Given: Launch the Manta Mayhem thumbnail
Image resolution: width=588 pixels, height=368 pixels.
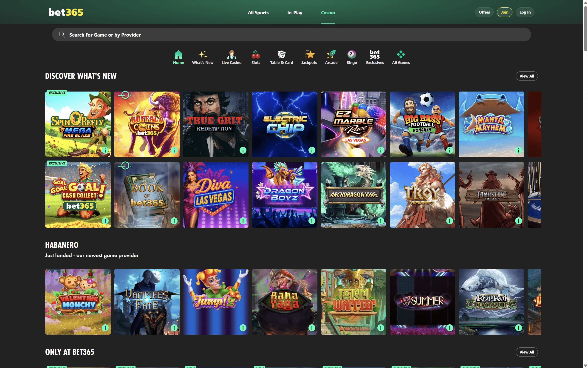Looking at the screenshot, I should pyautogui.click(x=491, y=124).
